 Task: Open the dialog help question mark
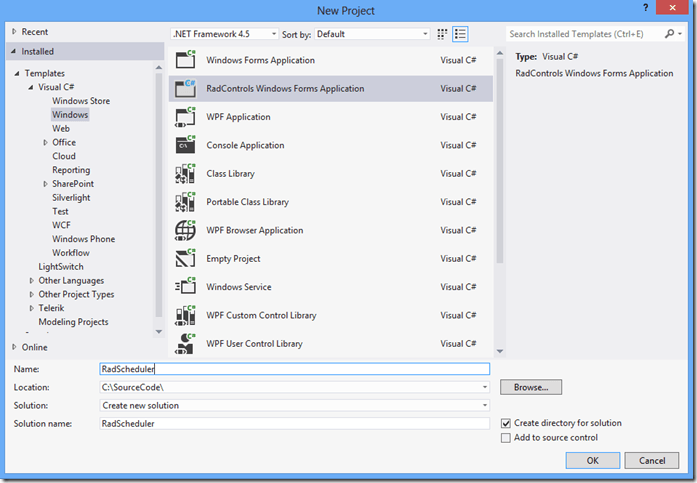click(645, 8)
